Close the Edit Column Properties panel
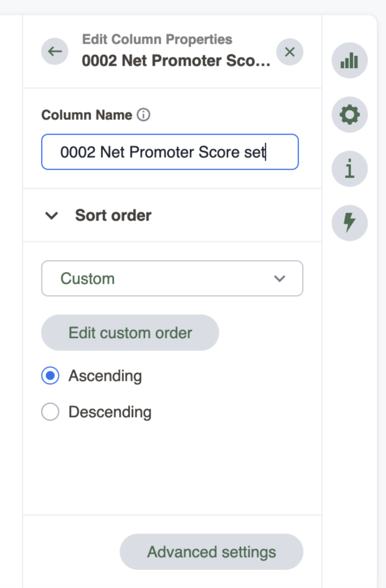Viewport: 386px width, 588px height. tap(290, 52)
